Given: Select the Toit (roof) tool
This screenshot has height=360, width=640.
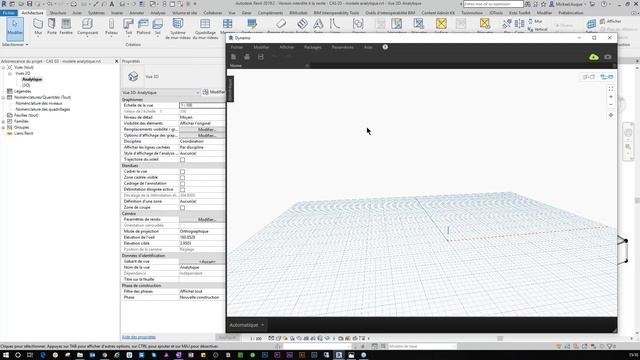Looking at the screenshot, I should 129,27.
